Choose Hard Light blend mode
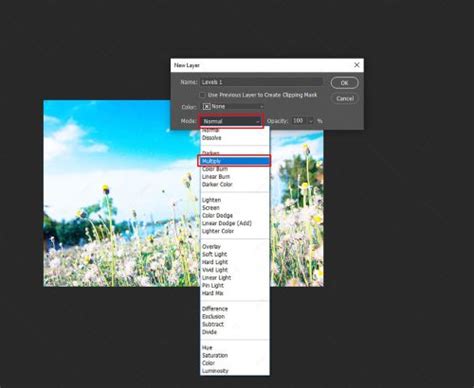The width and height of the screenshot is (474, 388). (235, 262)
